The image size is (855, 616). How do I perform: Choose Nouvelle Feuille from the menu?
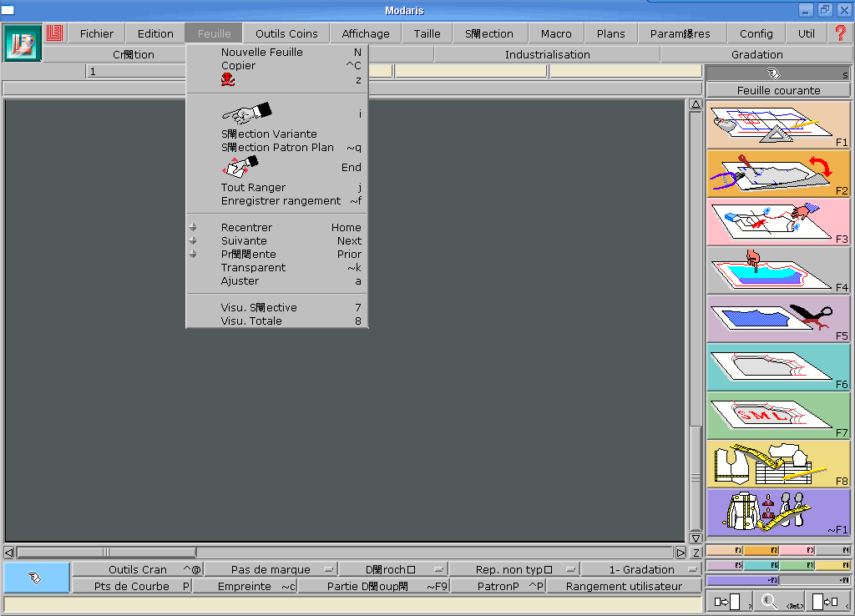click(277, 53)
